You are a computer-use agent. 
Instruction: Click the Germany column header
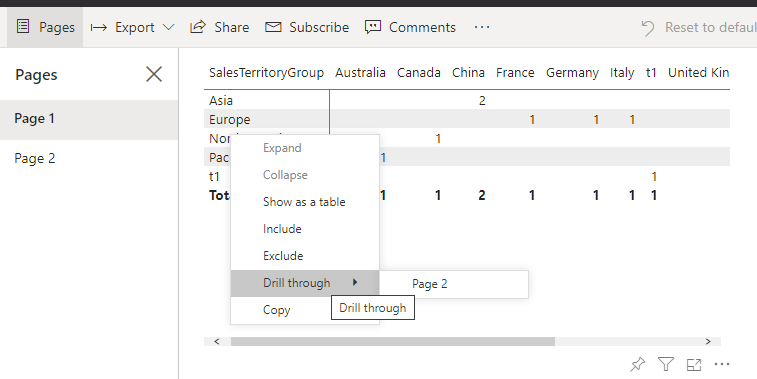click(572, 73)
